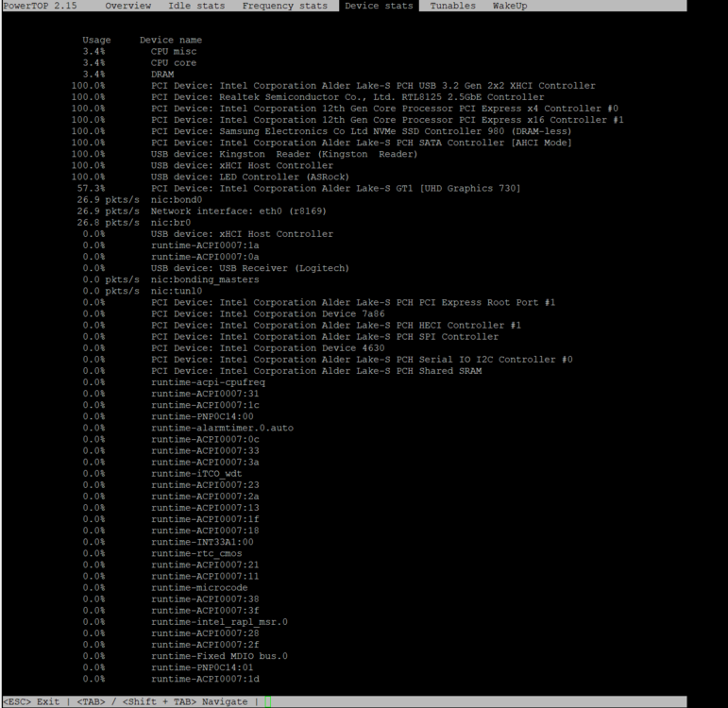Select the runtime-alarmtimer.0.auto row
728x708 pixels.
tap(188, 428)
